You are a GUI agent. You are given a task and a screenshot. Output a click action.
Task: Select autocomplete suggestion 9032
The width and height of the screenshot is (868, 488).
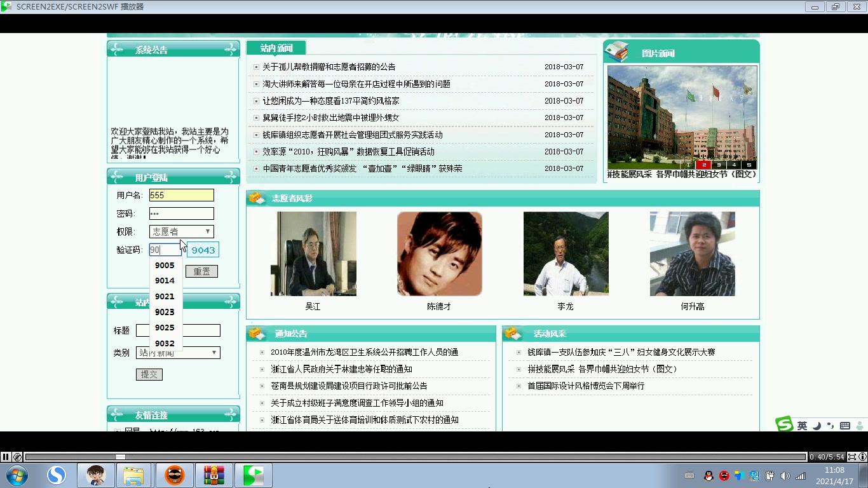(166, 343)
